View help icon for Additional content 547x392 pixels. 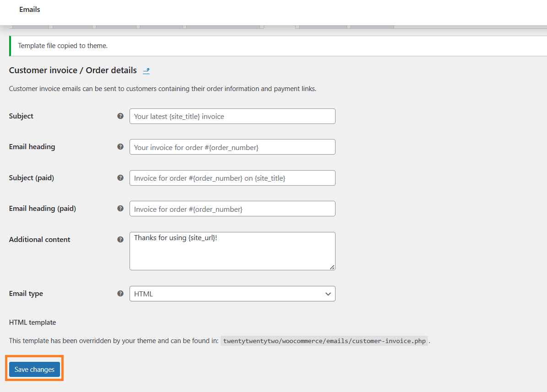(x=120, y=240)
